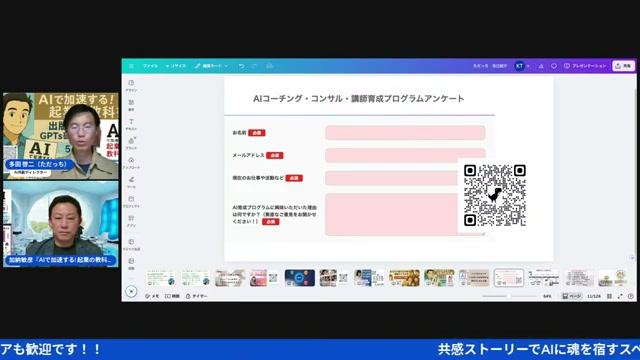Image resolution: width=640 pixels, height=360 pixels.
Task: Click the red 必須 badge beside メールアドレス
Action: 275,155
